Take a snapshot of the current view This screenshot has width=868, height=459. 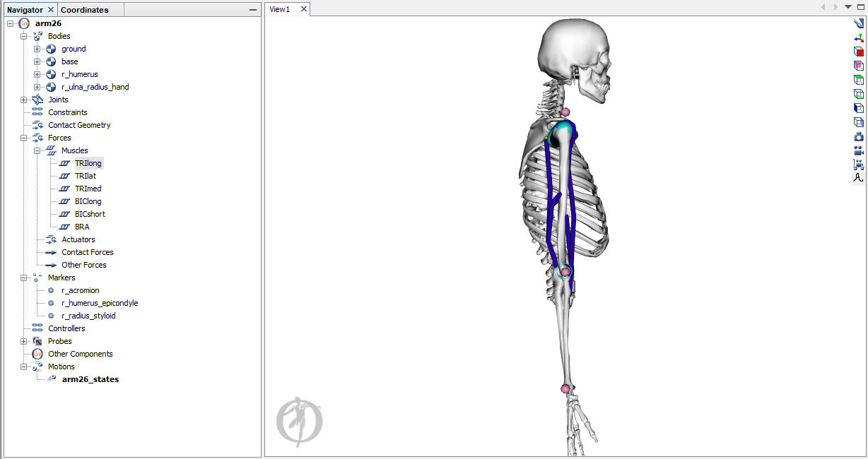[858, 136]
